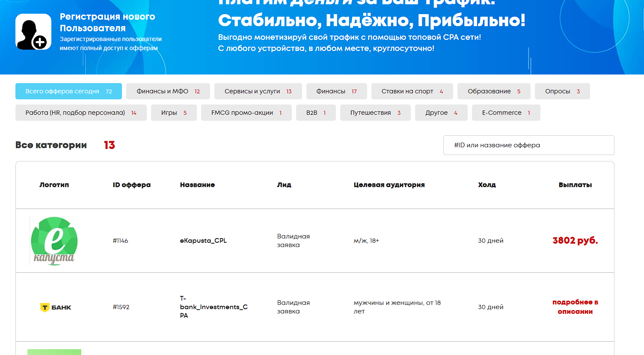Open details via 'подробнее в описании' link
Image resolution: width=644 pixels, height=355 pixels.
click(575, 307)
